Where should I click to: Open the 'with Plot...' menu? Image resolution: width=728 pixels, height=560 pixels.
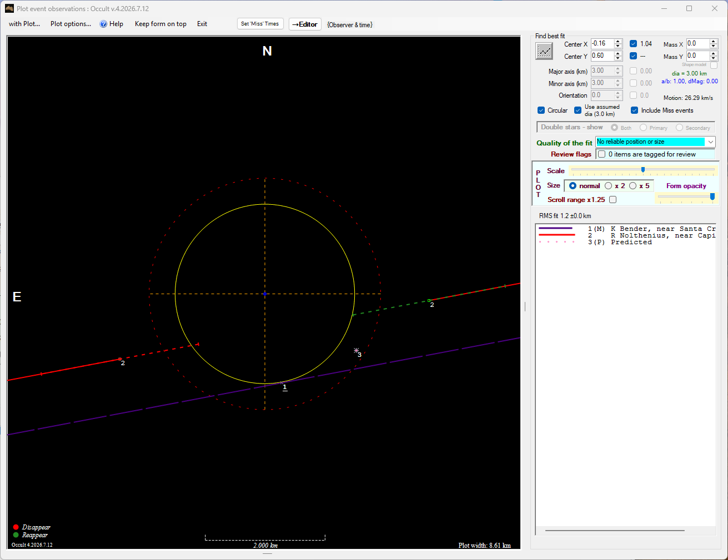coord(24,24)
